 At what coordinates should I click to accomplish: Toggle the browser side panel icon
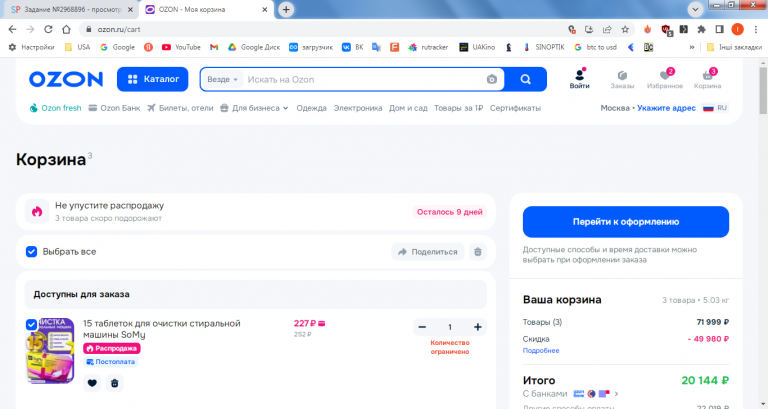[720, 29]
